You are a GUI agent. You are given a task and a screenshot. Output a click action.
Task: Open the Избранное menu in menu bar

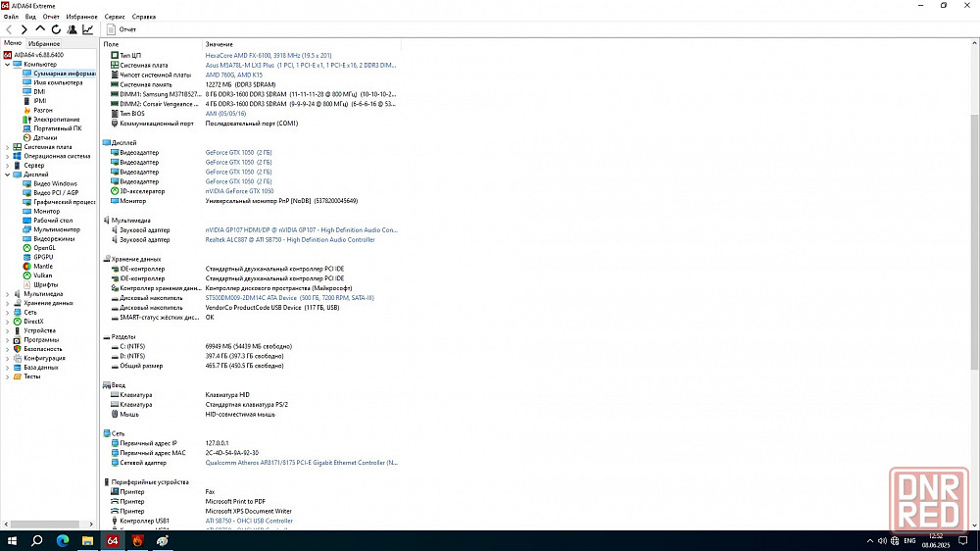82,17
